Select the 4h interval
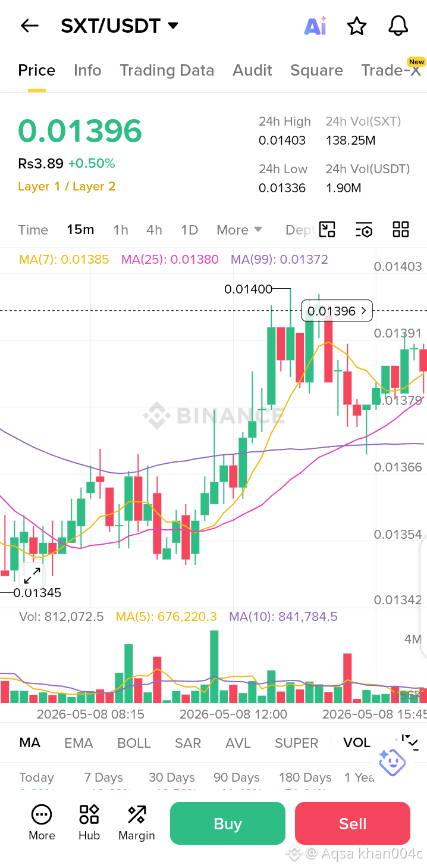 pyautogui.click(x=155, y=230)
